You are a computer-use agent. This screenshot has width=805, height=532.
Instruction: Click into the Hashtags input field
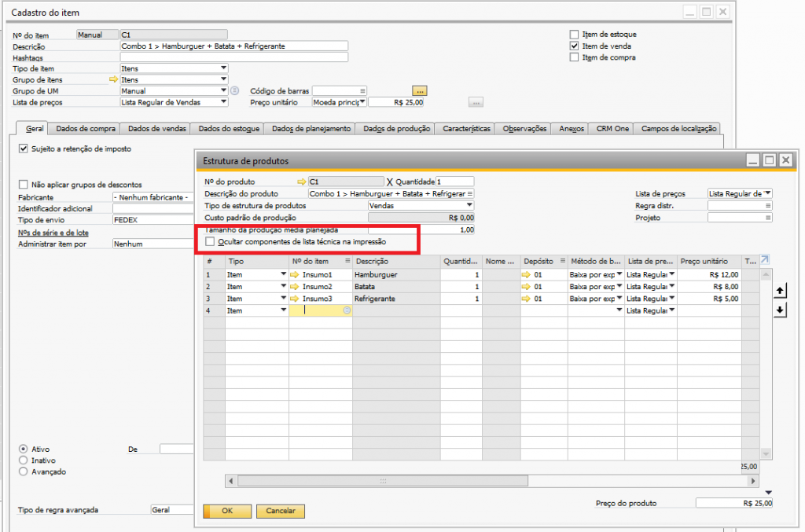tap(233, 57)
